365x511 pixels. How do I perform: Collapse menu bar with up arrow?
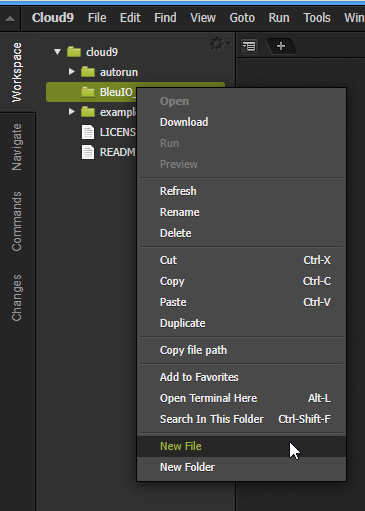click(10, 18)
